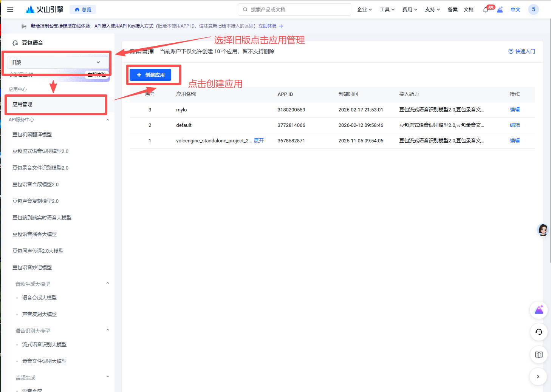Follow the 立即体验 banner link

coord(271,26)
